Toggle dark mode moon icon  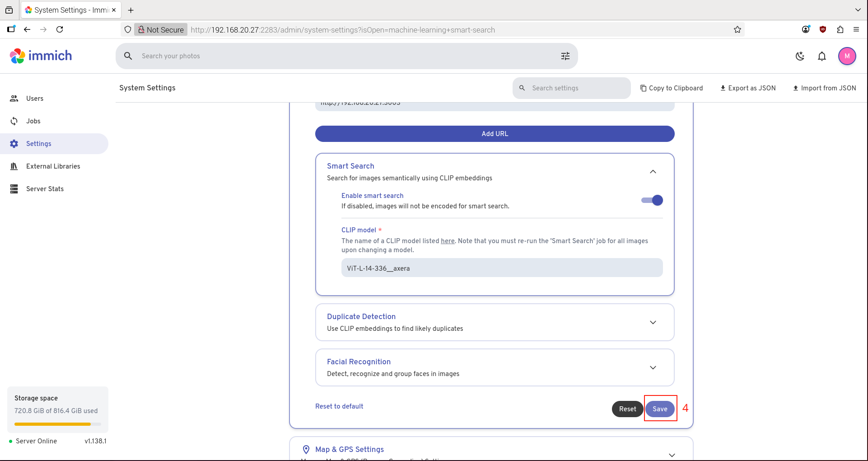coord(800,56)
